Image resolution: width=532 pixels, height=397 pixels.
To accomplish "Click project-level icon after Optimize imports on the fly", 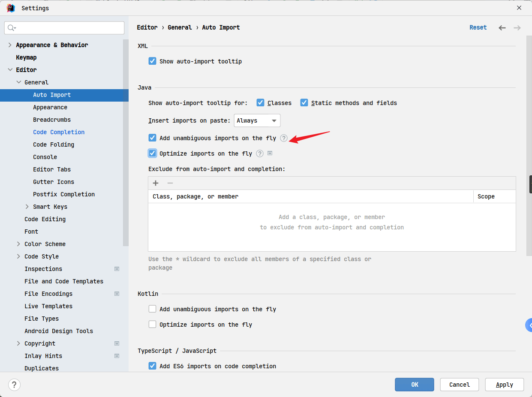I will (x=270, y=153).
